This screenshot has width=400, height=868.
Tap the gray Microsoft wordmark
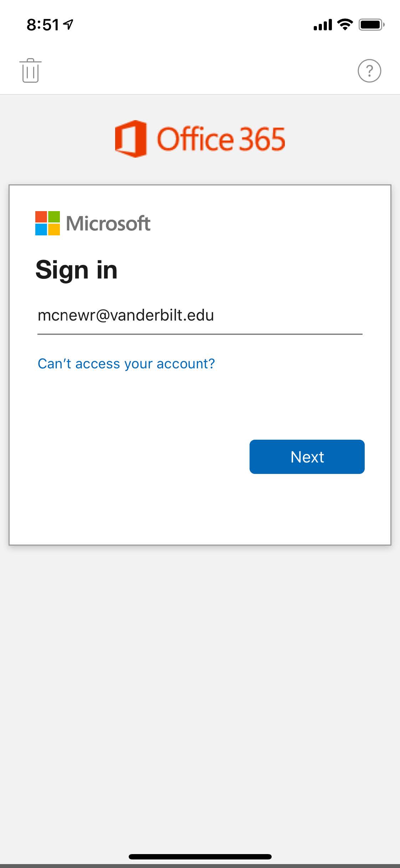108,224
